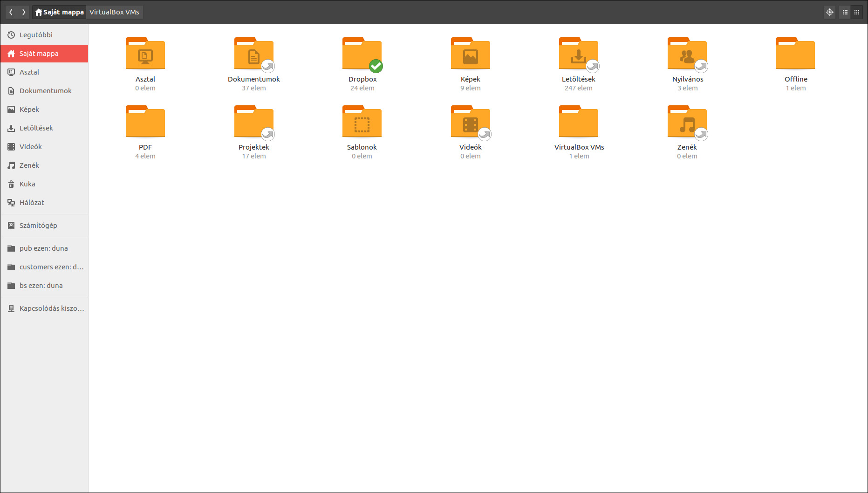Open Legutóbbi in the sidebar
The image size is (868, 493).
click(x=44, y=35)
